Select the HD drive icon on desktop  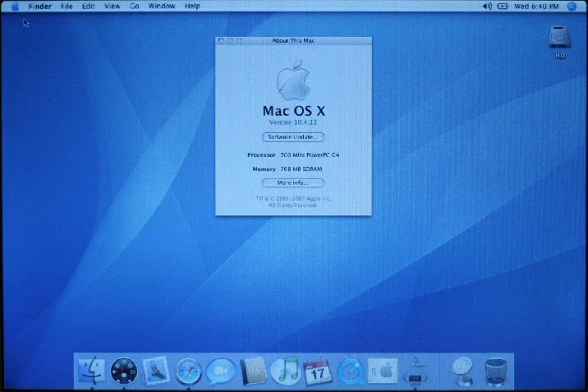click(560, 41)
